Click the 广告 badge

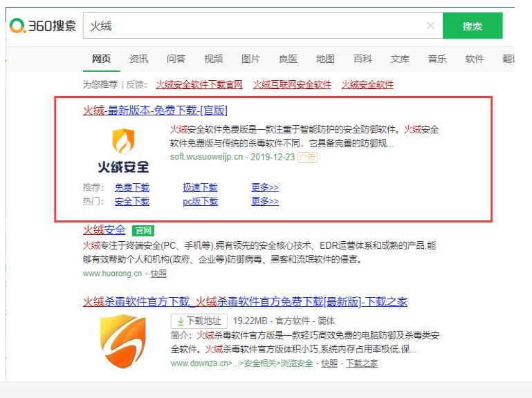(307, 158)
